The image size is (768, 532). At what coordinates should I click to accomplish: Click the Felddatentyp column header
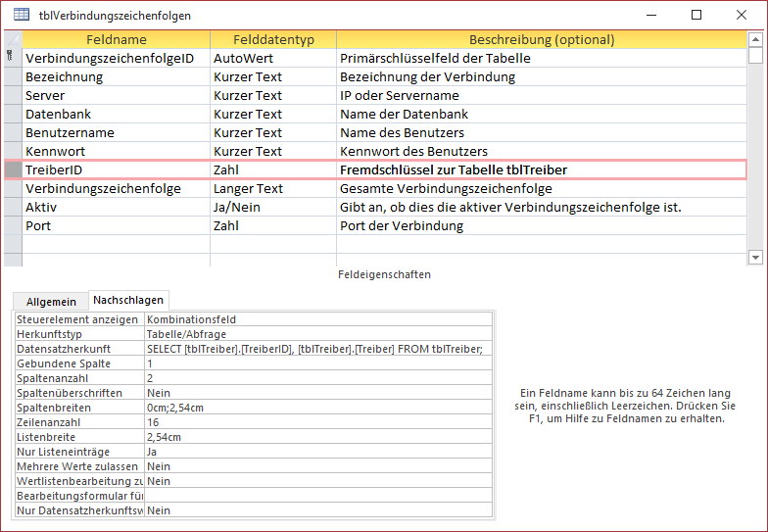tap(273, 39)
